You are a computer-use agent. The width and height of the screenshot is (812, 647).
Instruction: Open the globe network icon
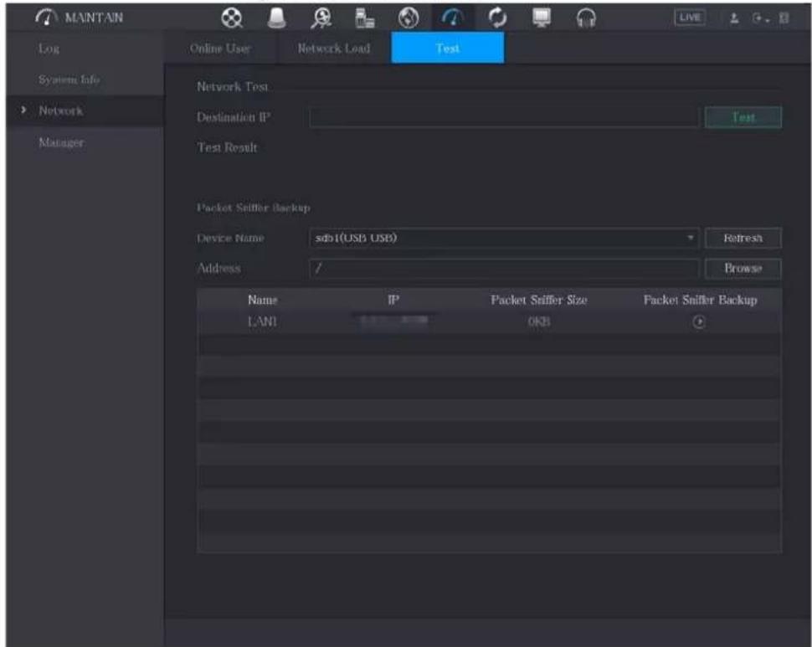(409, 18)
